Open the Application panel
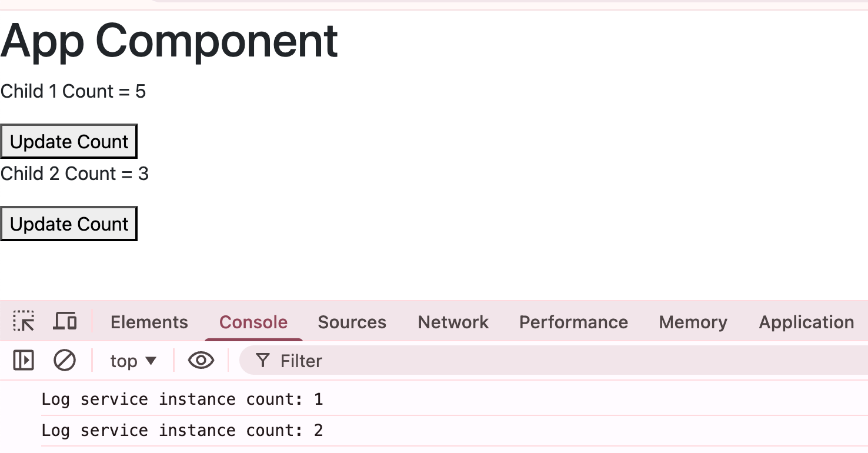Viewport: 868px width, 453px height. pos(806,322)
